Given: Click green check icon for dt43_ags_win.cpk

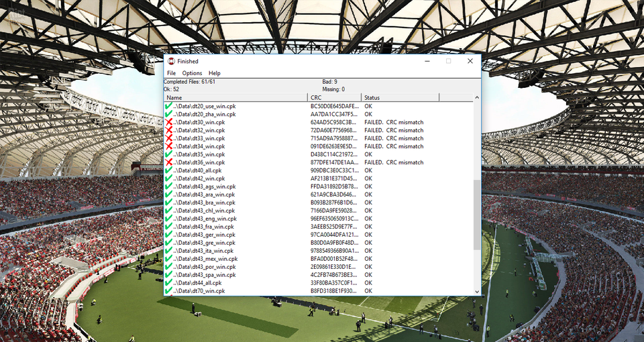Looking at the screenshot, I should tap(168, 186).
